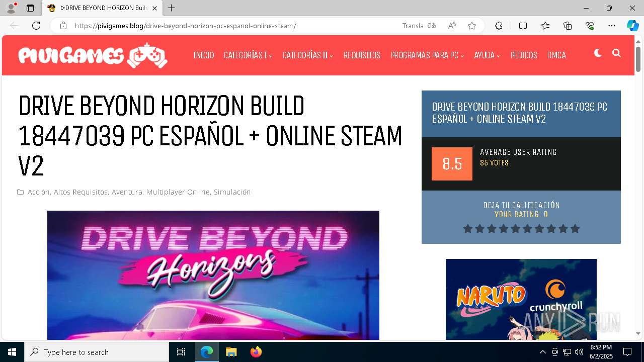The height and width of the screenshot is (362, 644).
Task: Open the Acción category link
Action: click(x=38, y=192)
